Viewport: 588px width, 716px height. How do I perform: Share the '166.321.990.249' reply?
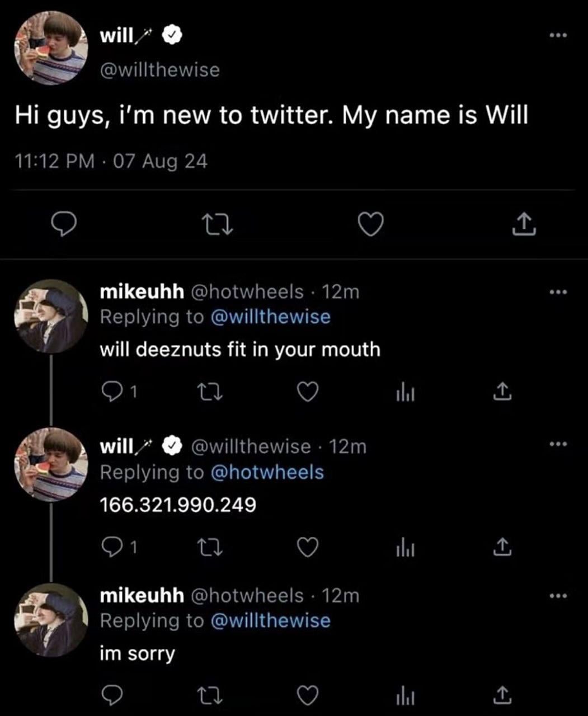tap(502, 547)
